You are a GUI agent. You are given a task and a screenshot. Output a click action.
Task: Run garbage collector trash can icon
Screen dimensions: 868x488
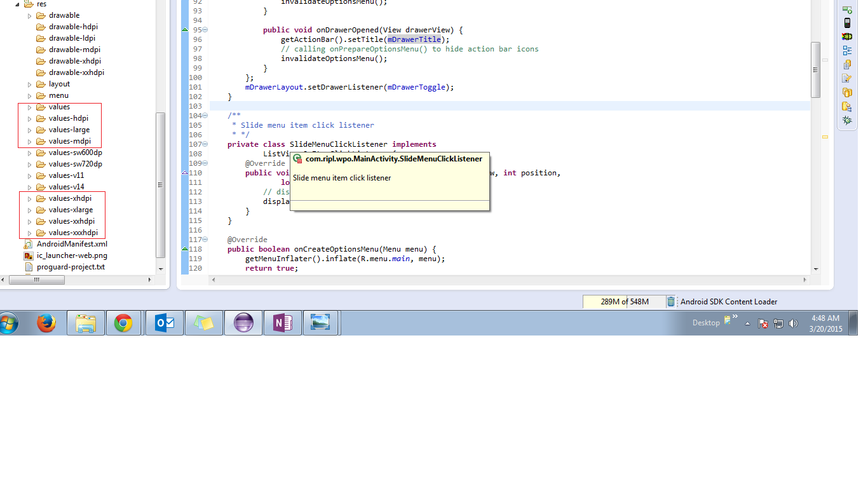671,302
